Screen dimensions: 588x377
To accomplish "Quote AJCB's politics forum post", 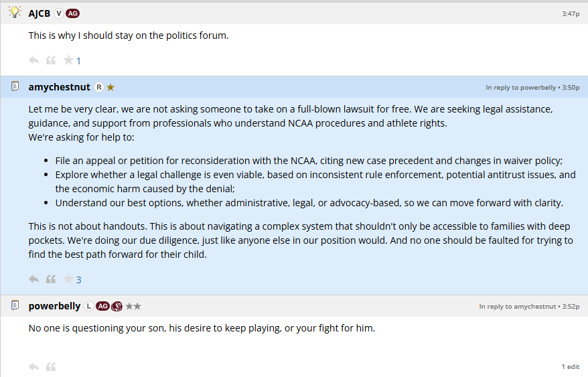I will tap(51, 60).
